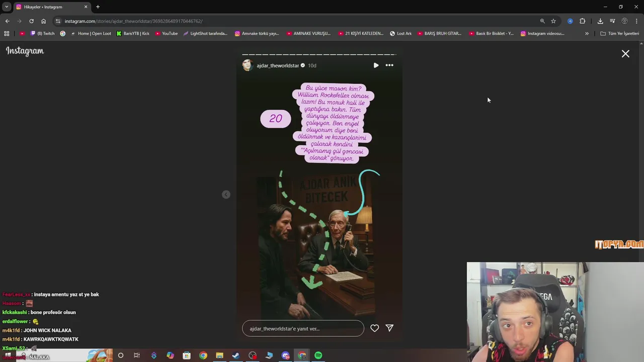Click the Instagram logo
Screen dimensions: 644x362
(25, 51)
